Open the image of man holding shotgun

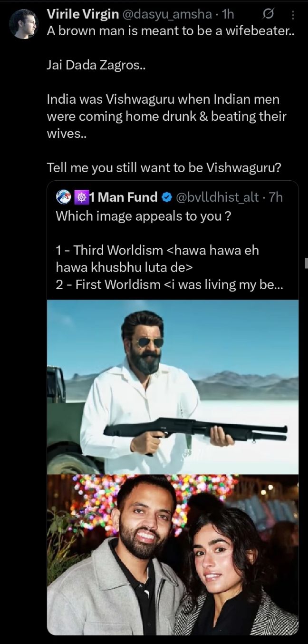click(173, 387)
